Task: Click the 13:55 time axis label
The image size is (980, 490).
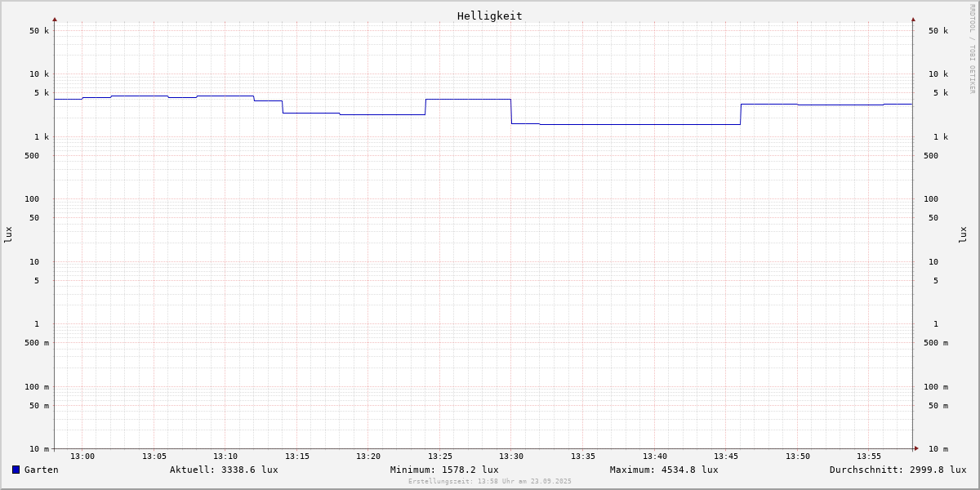Action: [x=869, y=457]
